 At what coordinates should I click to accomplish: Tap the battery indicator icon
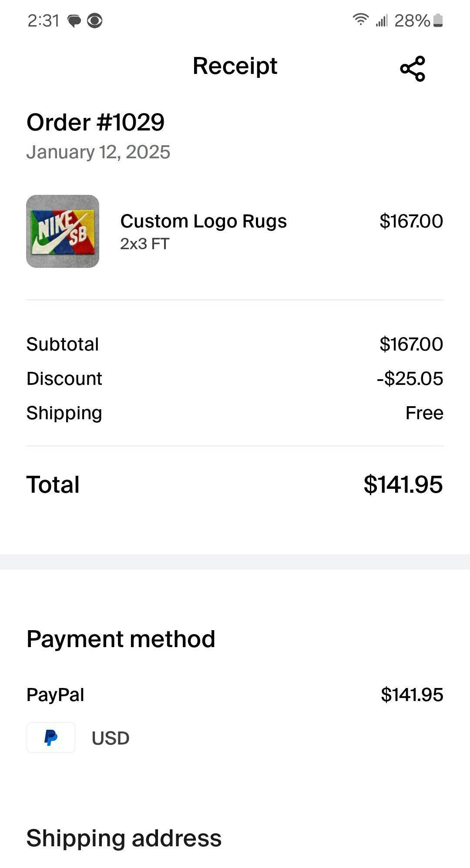click(438, 20)
